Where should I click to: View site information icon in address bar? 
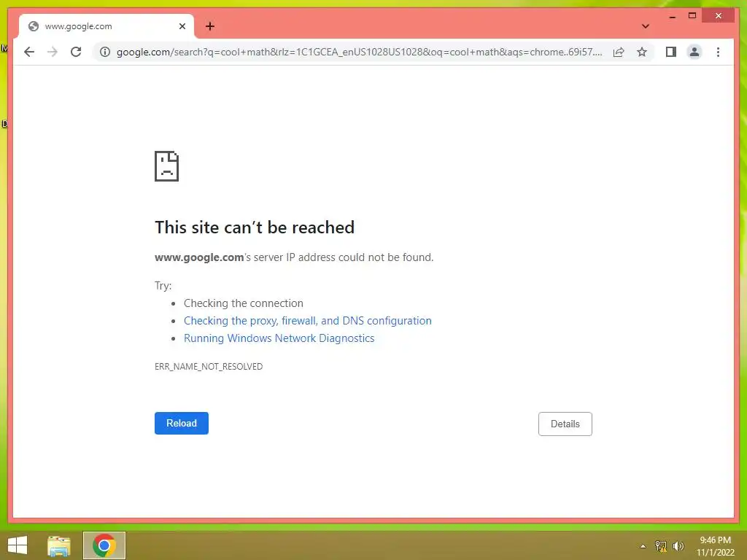click(x=105, y=52)
